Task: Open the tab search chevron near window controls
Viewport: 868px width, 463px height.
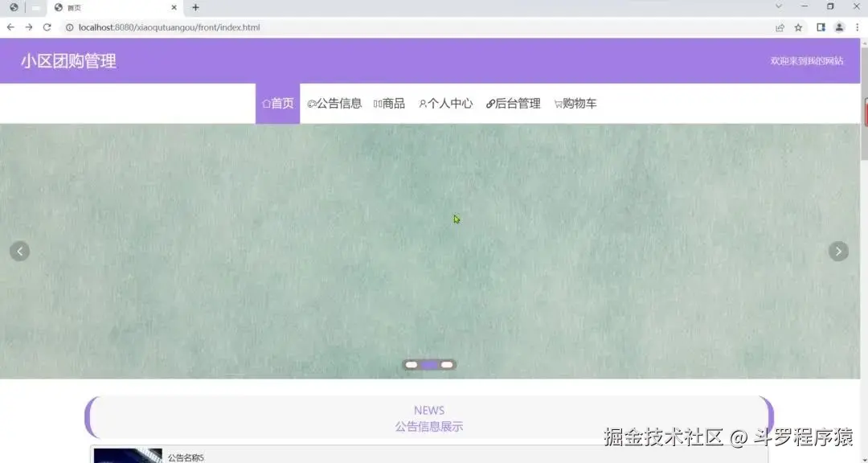Action: coord(778,6)
